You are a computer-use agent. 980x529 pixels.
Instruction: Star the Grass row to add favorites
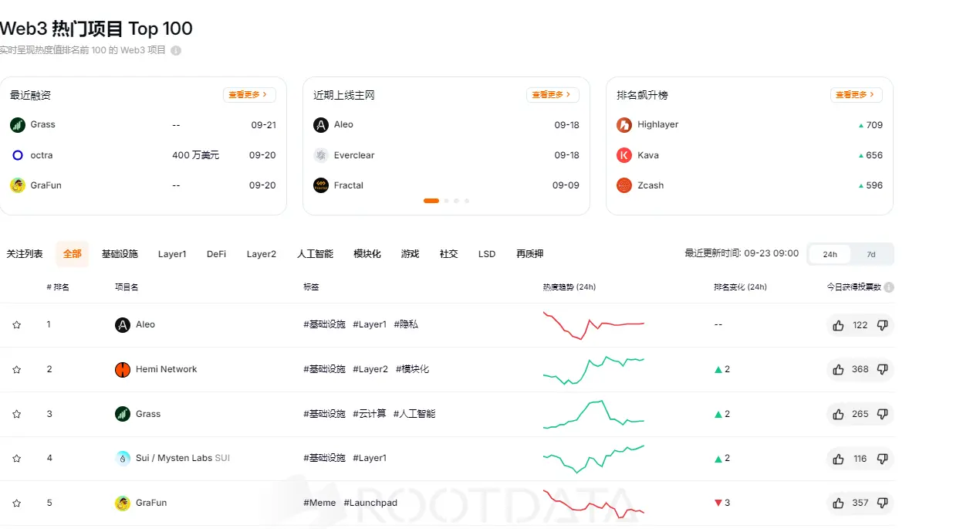point(16,413)
